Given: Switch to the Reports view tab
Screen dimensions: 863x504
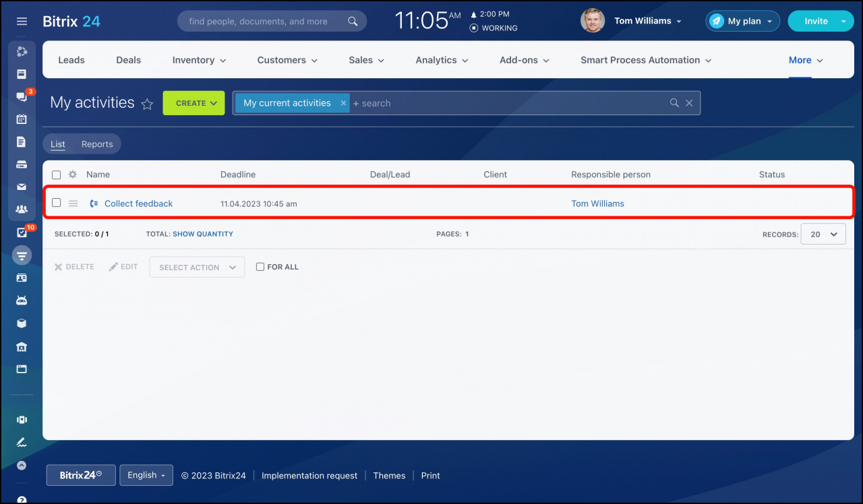Looking at the screenshot, I should pyautogui.click(x=97, y=144).
